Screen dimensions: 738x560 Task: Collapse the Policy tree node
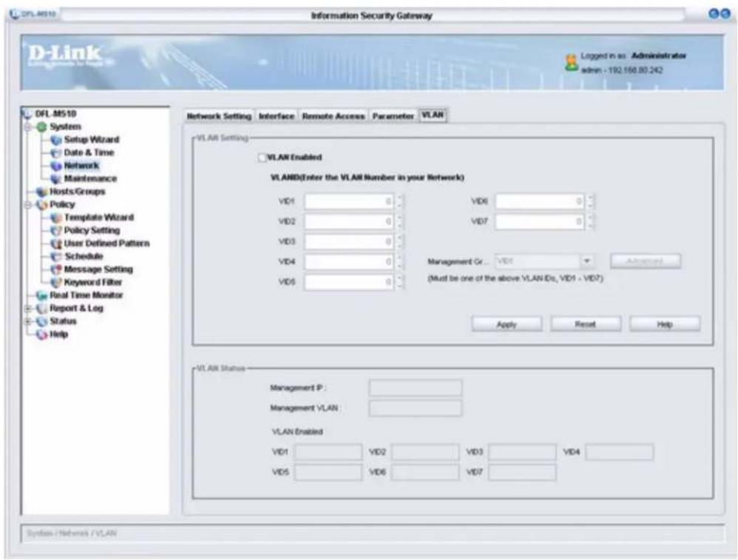pos(28,205)
